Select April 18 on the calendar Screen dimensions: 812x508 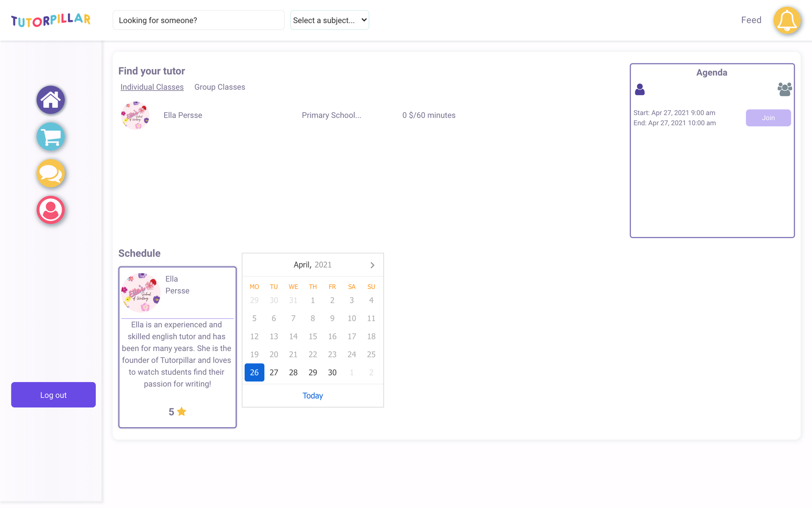371,336
